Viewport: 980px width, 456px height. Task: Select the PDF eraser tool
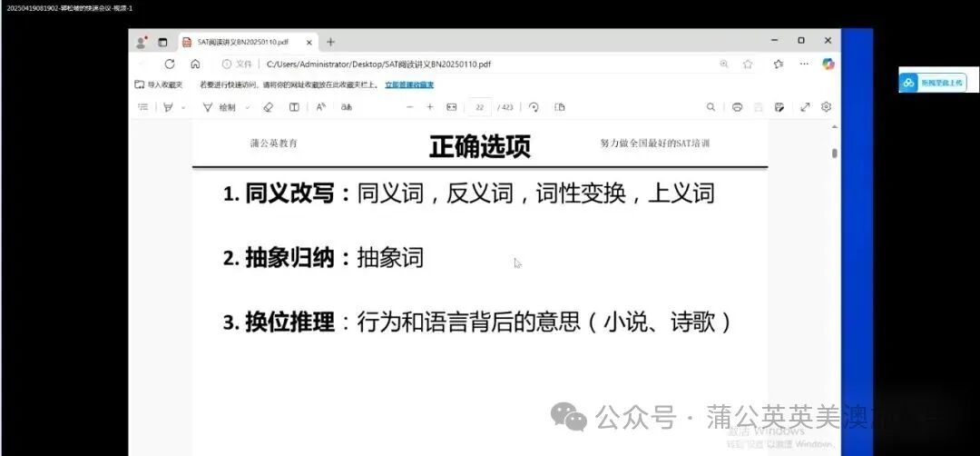tap(268, 107)
